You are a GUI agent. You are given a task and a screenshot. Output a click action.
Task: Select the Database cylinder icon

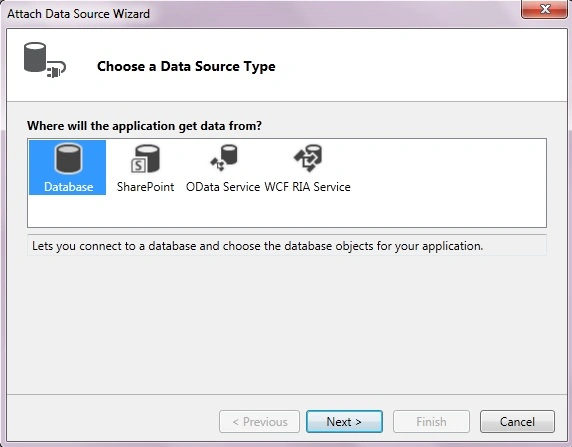pyautogui.click(x=68, y=158)
